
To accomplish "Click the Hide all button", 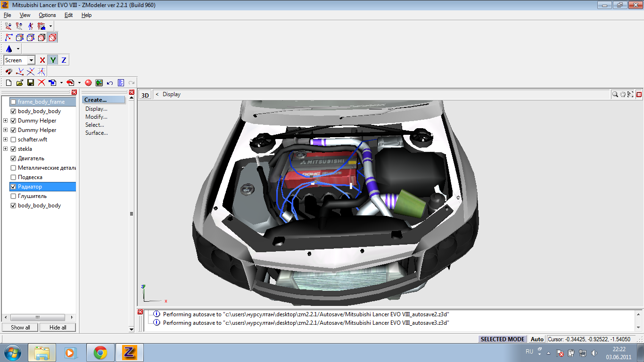I will point(58,328).
